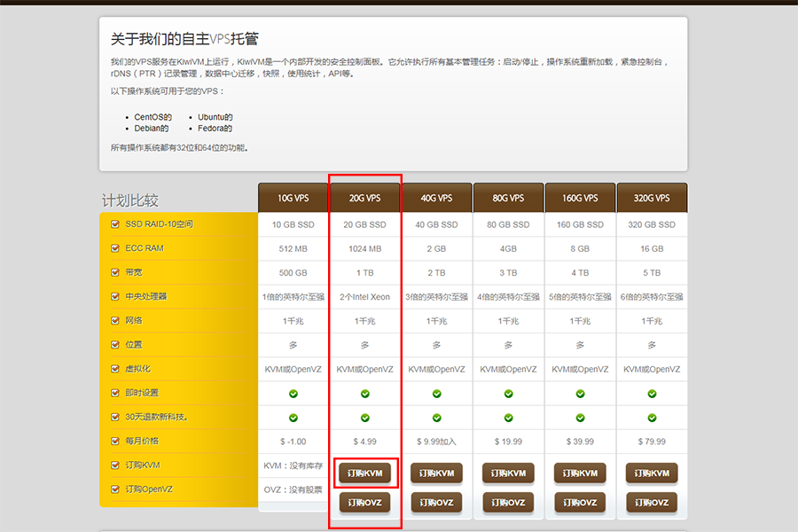Select the 160G VPS column header
This screenshot has width=798, height=532.
580,198
